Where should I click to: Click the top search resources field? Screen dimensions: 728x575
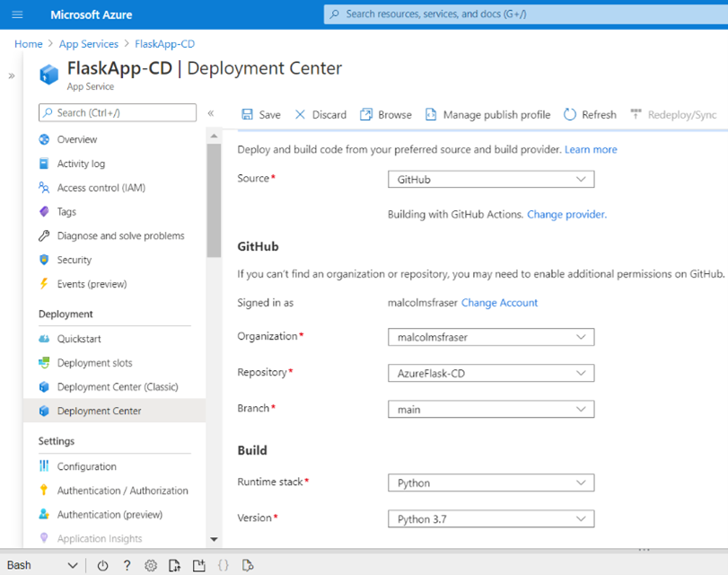(x=525, y=14)
